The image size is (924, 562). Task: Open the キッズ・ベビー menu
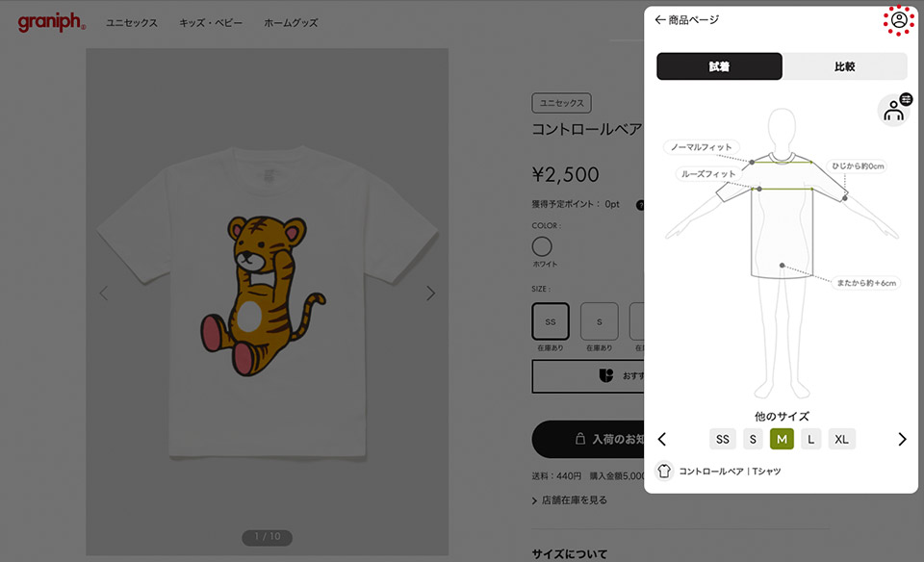click(x=211, y=23)
